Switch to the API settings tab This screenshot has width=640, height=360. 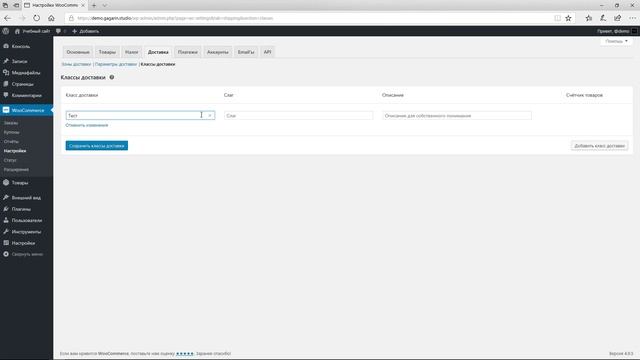coord(267,52)
